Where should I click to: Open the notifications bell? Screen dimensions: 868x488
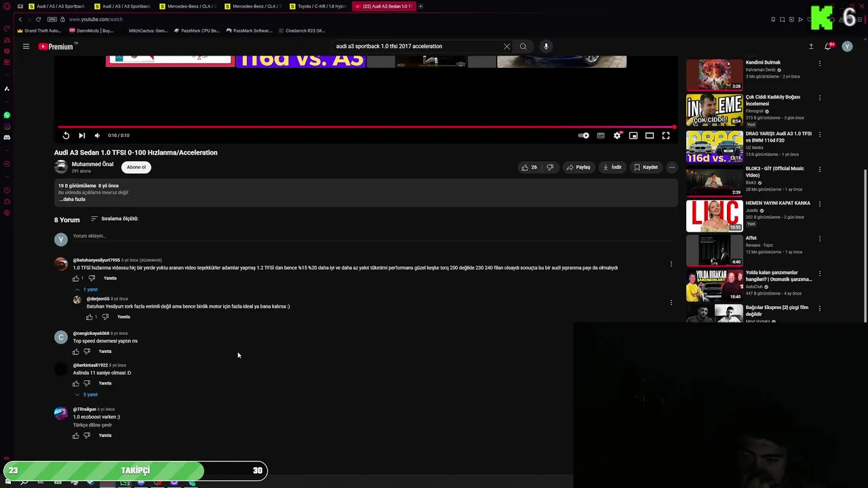tap(828, 46)
